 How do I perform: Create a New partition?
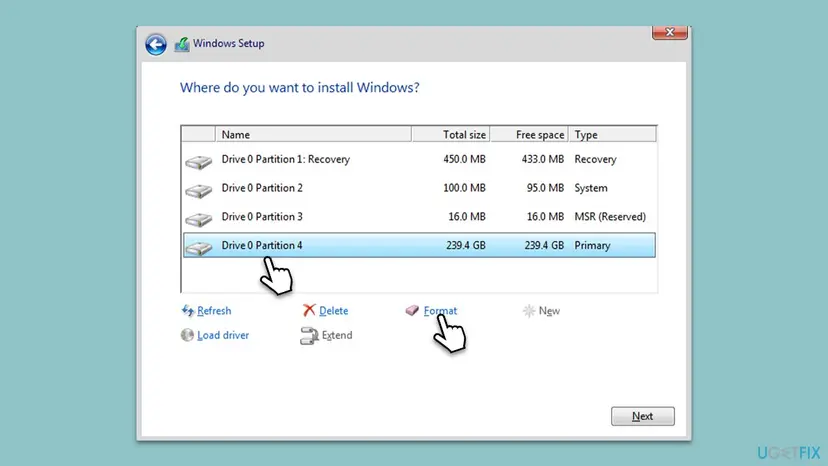[549, 311]
